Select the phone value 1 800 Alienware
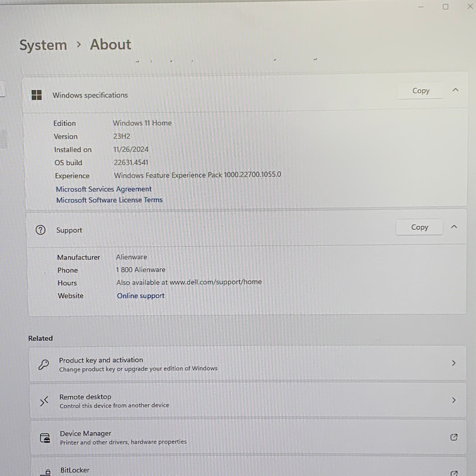The image size is (476, 476). (x=141, y=269)
